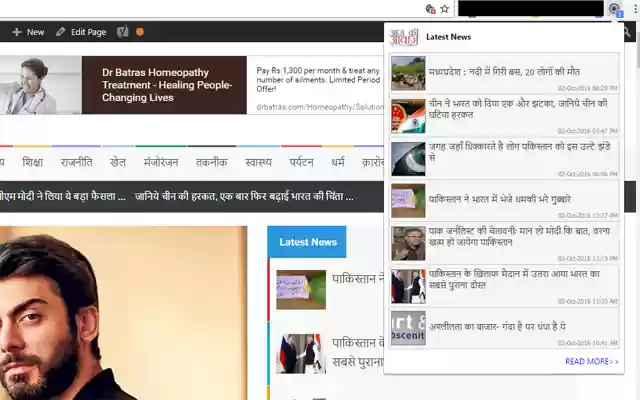Click the pencil icon next to Edit Page
Image resolution: width=640 pixels, height=400 pixels.
60,32
